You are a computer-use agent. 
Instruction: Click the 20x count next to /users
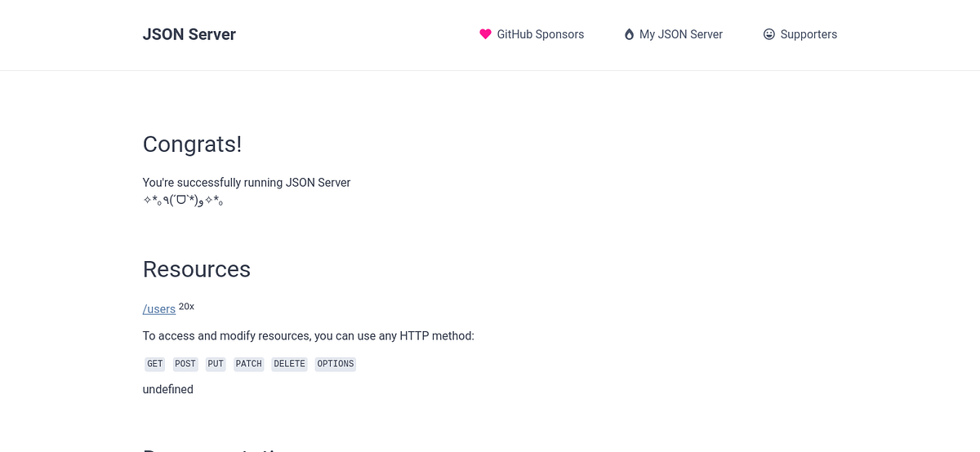[186, 307]
